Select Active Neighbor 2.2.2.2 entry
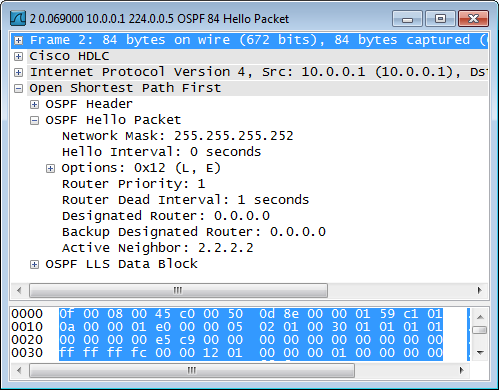Screen dimensions: 499x390 (x=158, y=248)
